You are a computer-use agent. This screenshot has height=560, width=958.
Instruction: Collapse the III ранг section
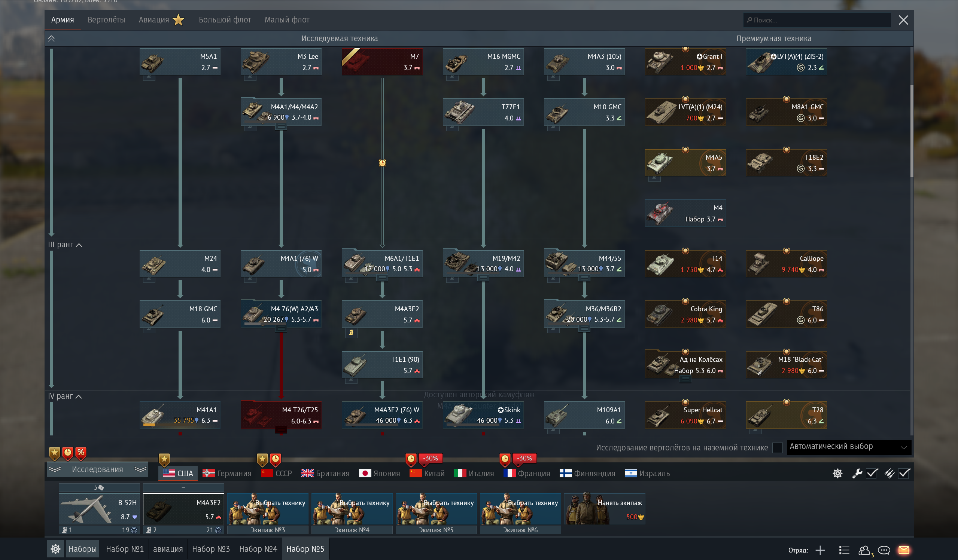tap(65, 245)
